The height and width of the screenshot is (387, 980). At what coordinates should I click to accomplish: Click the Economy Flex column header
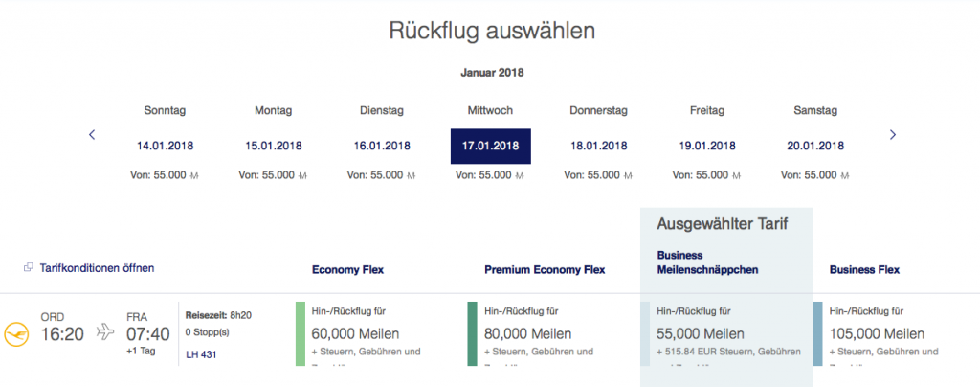pyautogui.click(x=347, y=270)
